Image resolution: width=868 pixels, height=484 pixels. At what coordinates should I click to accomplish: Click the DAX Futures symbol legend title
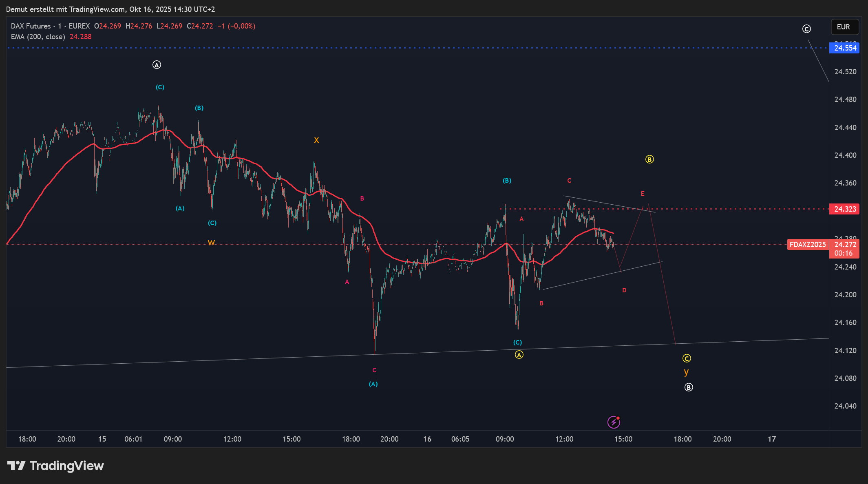31,26
